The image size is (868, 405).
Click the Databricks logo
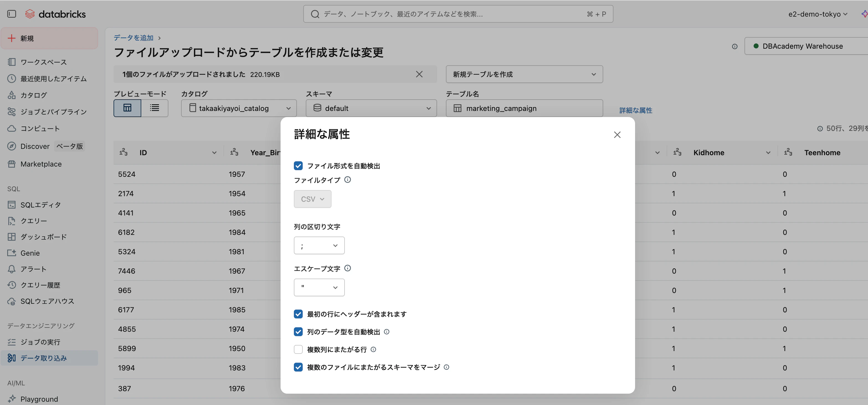coord(56,14)
